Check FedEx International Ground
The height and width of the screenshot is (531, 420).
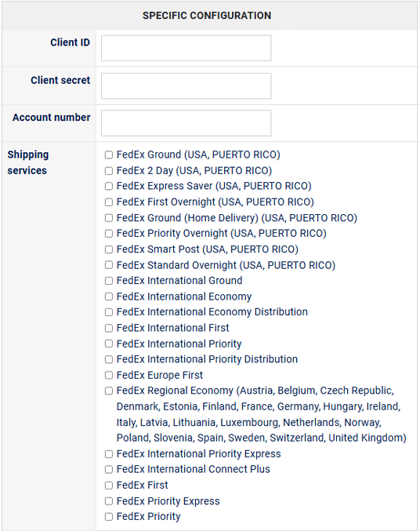coord(109,281)
